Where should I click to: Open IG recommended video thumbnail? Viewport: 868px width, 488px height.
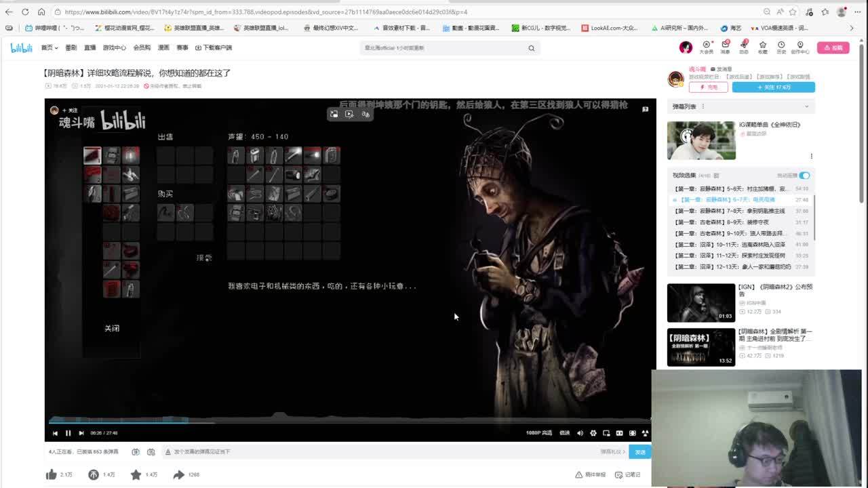coord(701,140)
